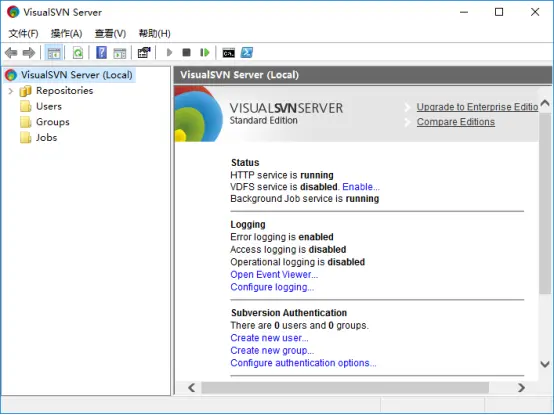Image resolution: width=554 pixels, height=415 pixels.
Task: Click the vertical scrollbar down arrow
Action: pyautogui.click(x=545, y=364)
